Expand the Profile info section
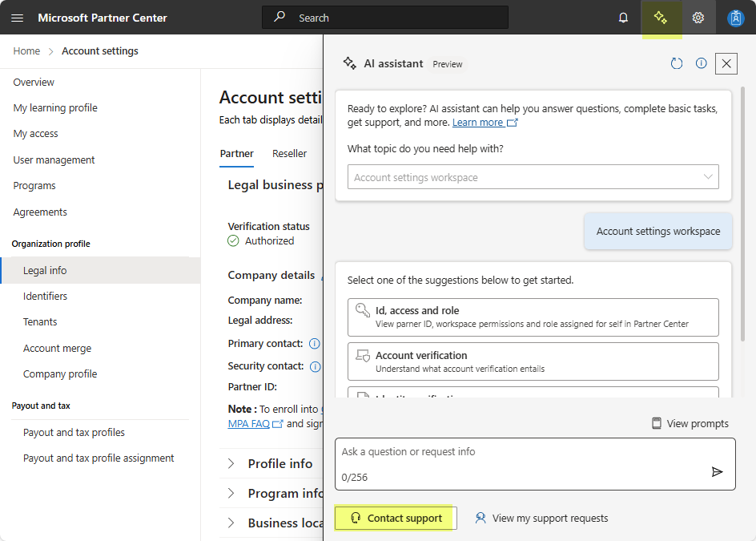Image resolution: width=756 pixels, height=541 pixels. click(x=231, y=464)
